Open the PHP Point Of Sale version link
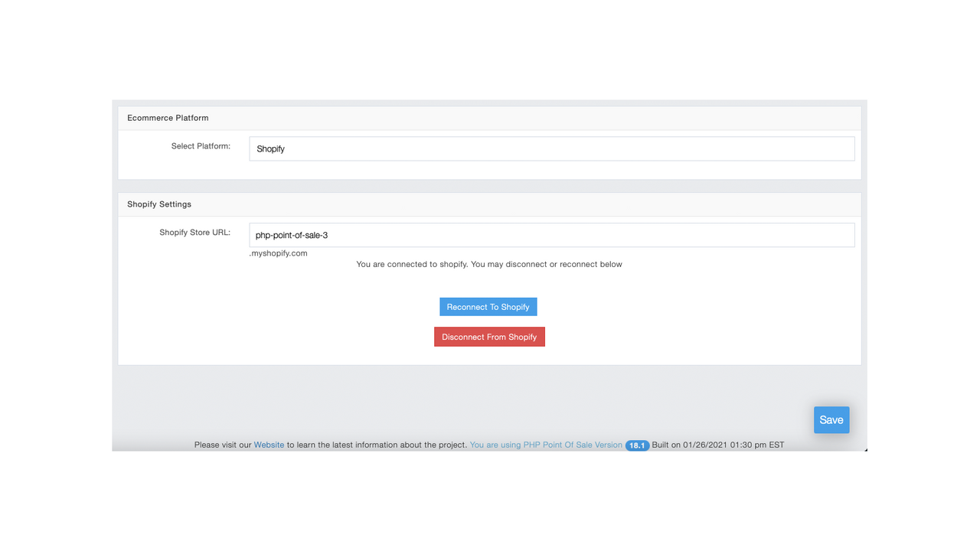 [545, 445]
